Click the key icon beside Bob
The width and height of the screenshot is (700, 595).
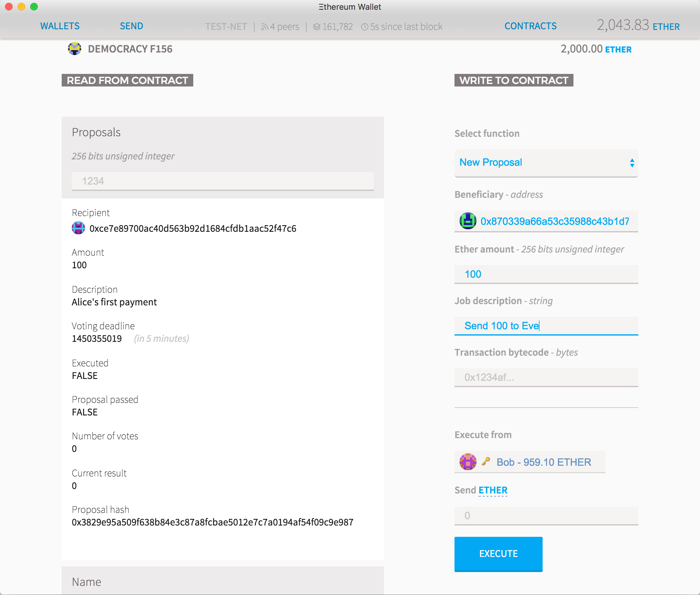(486, 461)
